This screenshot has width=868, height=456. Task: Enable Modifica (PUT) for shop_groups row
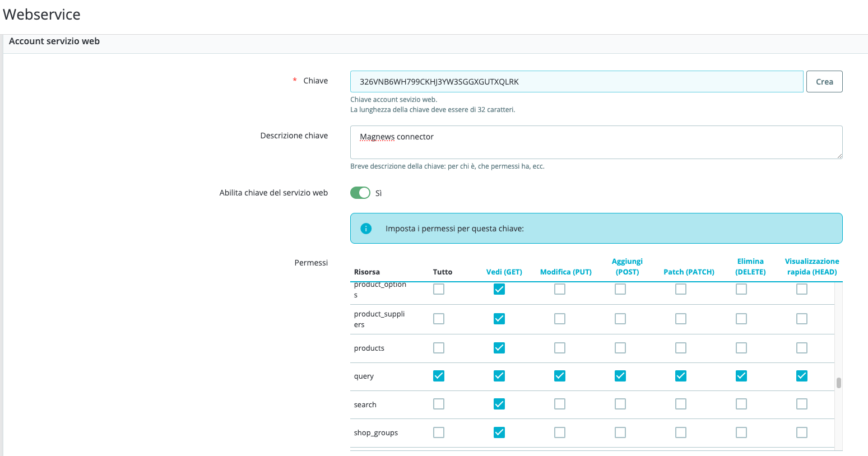click(560, 432)
